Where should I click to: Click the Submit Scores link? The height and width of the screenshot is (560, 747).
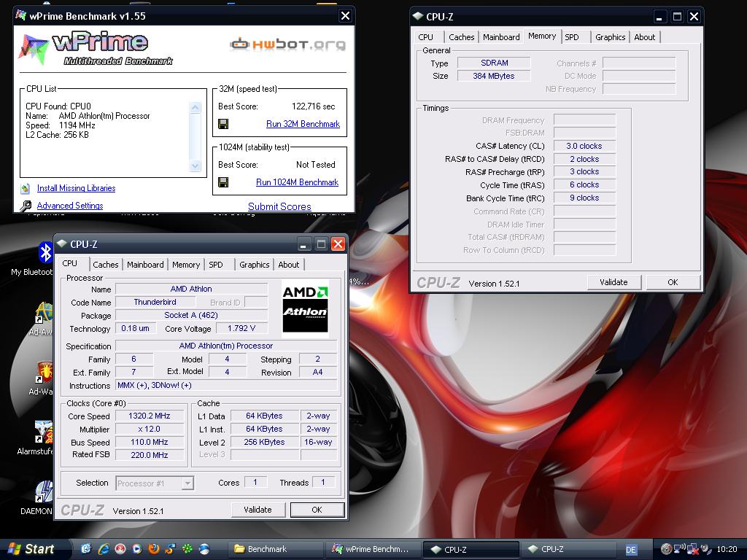coord(279,206)
